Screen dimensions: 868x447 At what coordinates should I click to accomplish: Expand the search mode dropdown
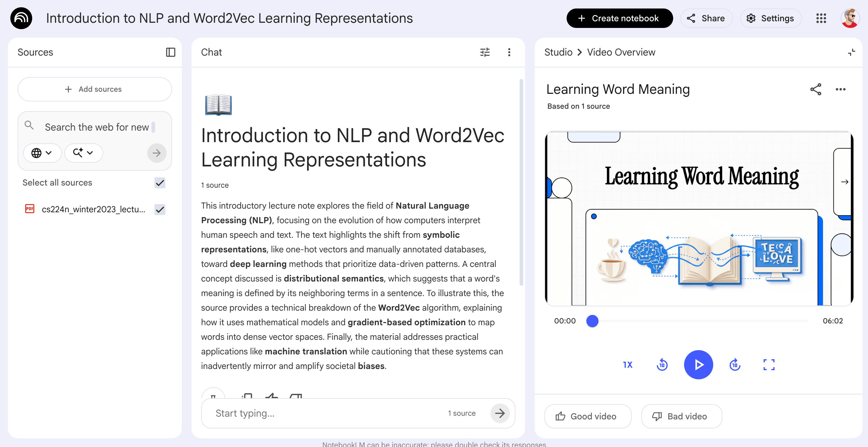coord(83,153)
